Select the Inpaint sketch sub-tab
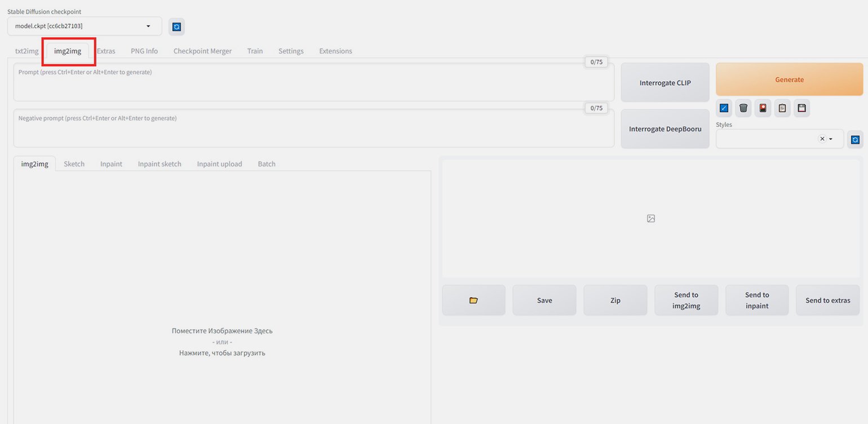This screenshot has width=868, height=424. point(160,164)
